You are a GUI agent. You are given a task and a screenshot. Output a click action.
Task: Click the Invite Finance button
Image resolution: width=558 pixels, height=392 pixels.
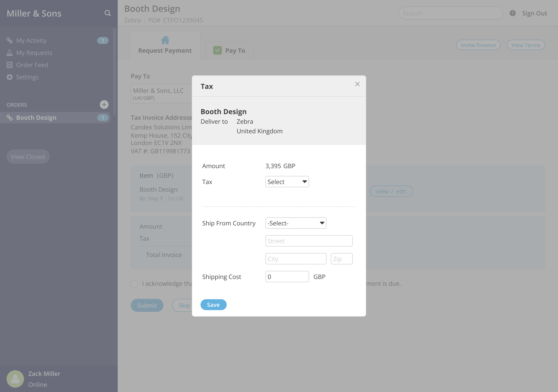[x=478, y=45]
